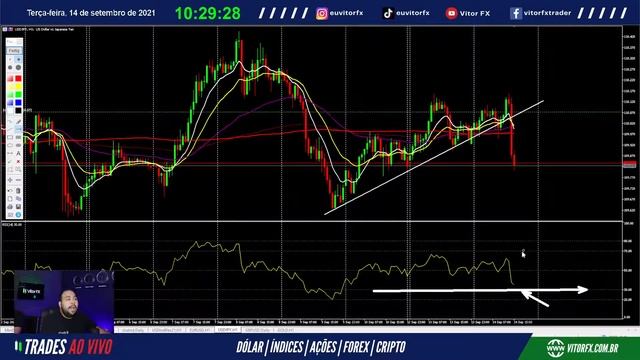Select the highlighted arrow tool
Screen dimensions: 640x360
click(x=18, y=128)
